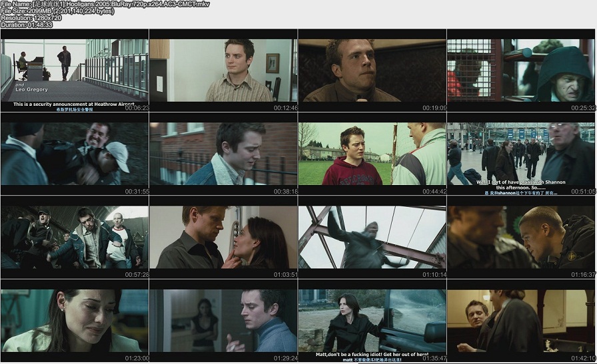Select the thumbnail at timestamp 00:44:42
Viewport: 597px width, 364px height.
(372, 154)
